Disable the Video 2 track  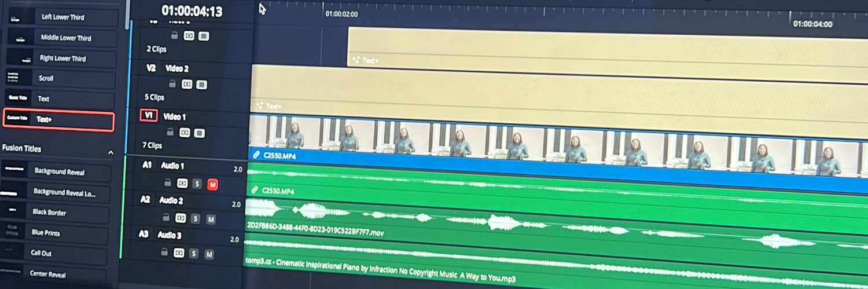pos(201,85)
